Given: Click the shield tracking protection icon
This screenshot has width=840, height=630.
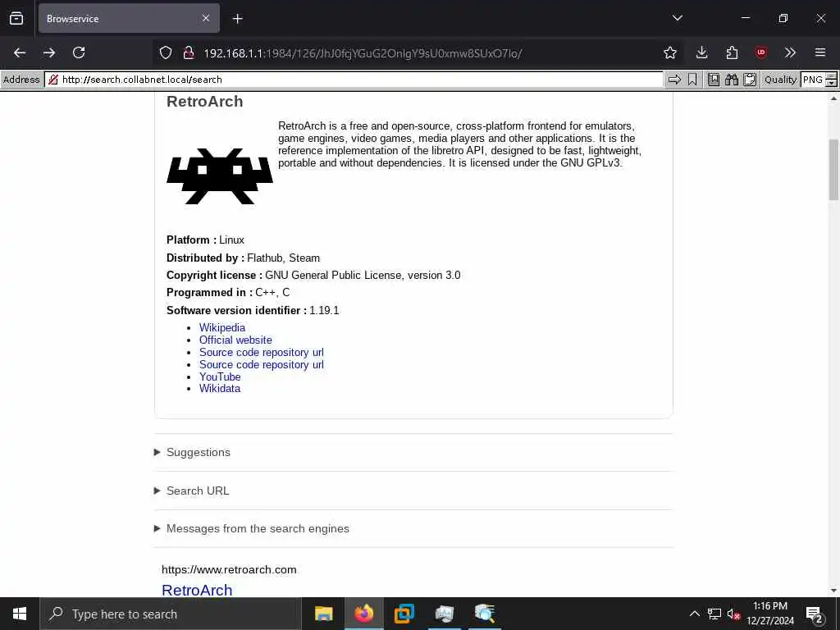Looking at the screenshot, I should pyautogui.click(x=166, y=52).
